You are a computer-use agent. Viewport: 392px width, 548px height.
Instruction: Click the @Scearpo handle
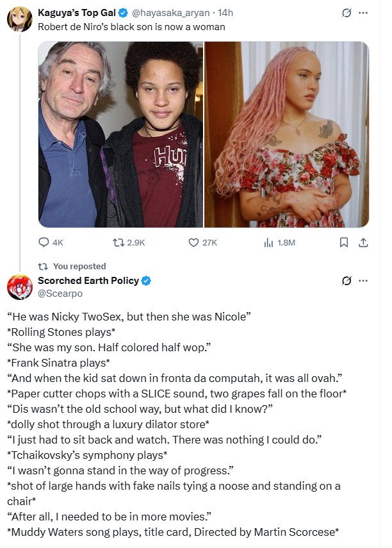coord(60,293)
